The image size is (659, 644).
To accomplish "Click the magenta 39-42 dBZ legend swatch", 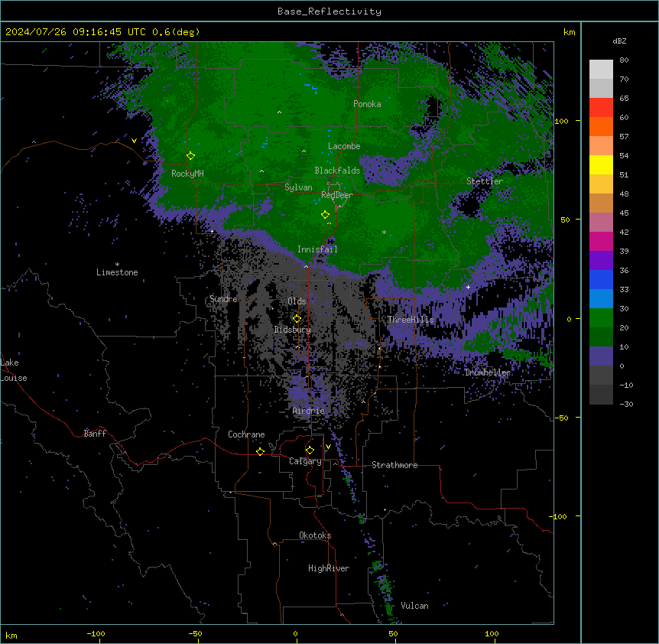I will click(x=601, y=241).
